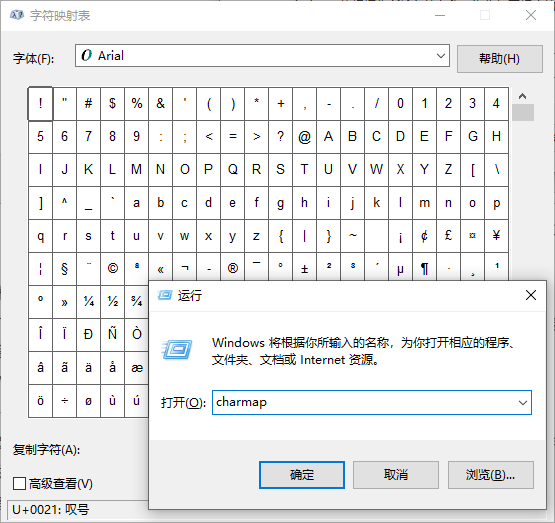
Task: Pick the Ñ character cell
Action: pos(113,335)
